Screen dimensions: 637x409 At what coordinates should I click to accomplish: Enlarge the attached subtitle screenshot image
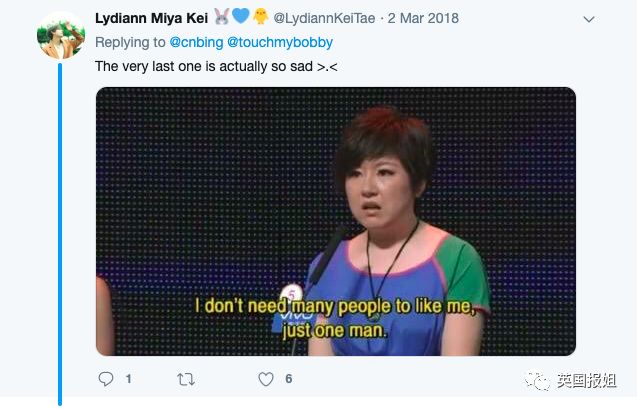[335, 221]
